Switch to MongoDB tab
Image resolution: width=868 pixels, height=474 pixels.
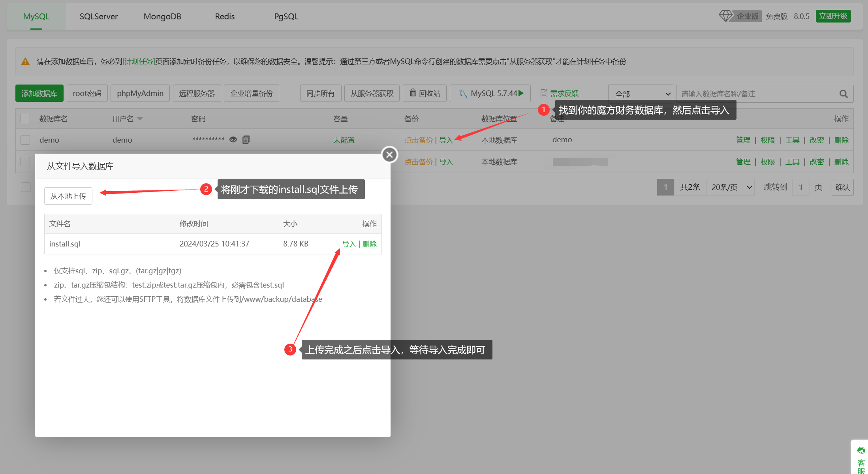pyautogui.click(x=162, y=17)
